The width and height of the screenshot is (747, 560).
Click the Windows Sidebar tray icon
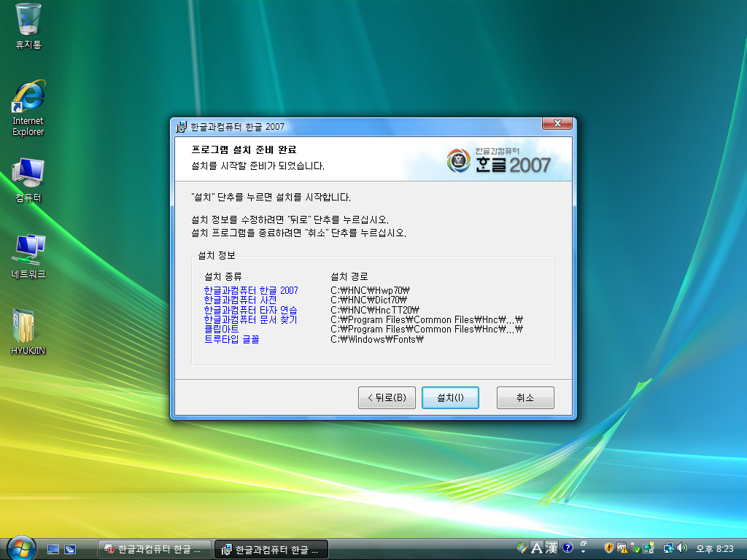click(x=648, y=548)
